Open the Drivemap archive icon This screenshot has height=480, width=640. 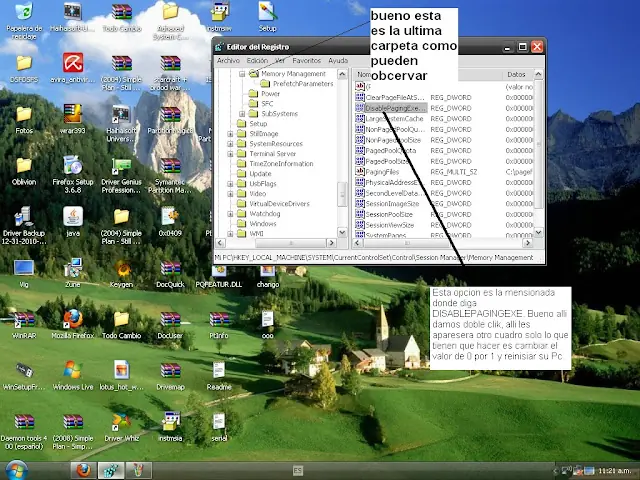click(170, 376)
